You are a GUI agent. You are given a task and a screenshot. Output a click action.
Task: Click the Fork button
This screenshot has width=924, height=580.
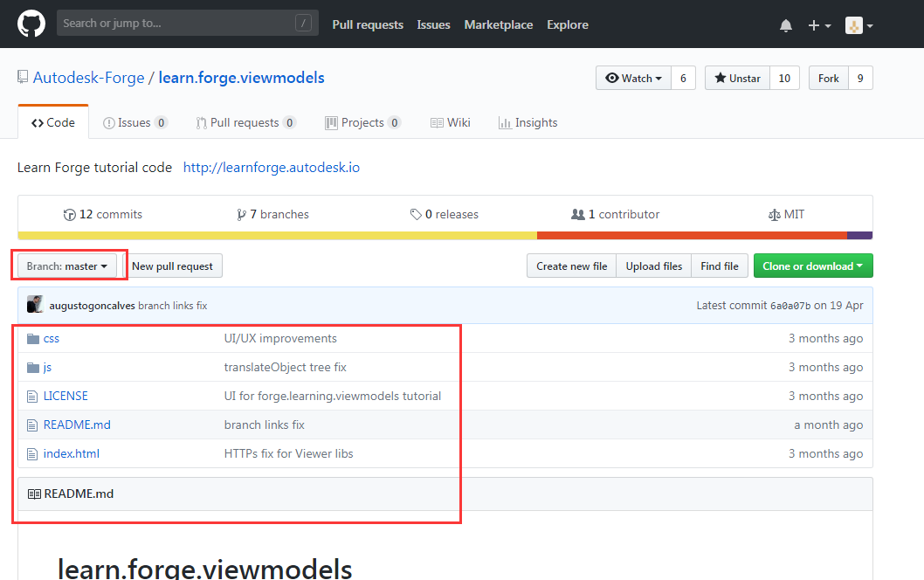point(828,78)
